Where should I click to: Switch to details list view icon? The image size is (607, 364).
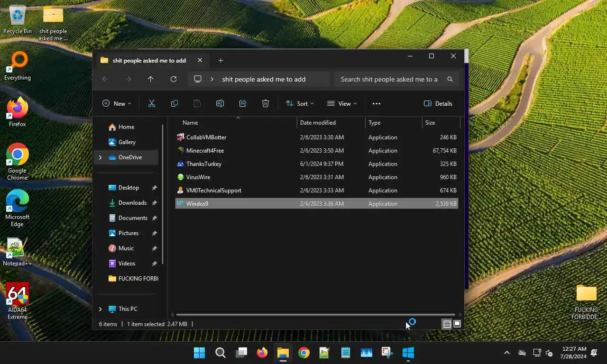click(x=447, y=324)
